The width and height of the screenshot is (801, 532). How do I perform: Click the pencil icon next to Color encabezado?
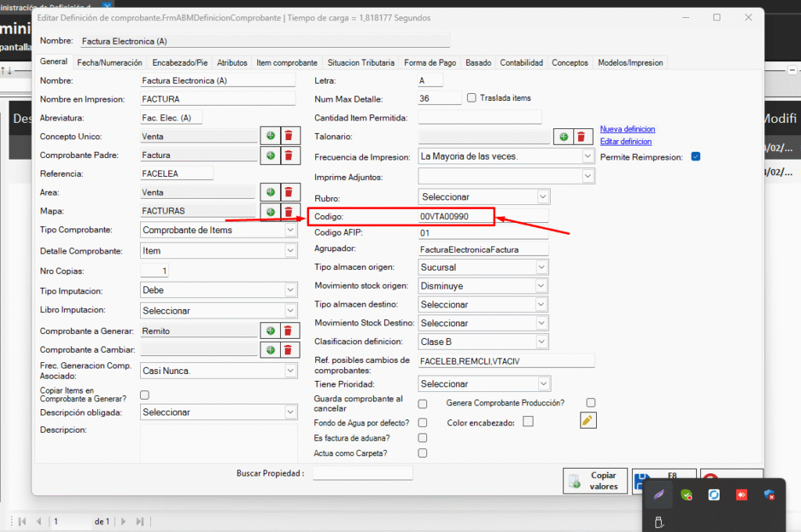[588, 421]
